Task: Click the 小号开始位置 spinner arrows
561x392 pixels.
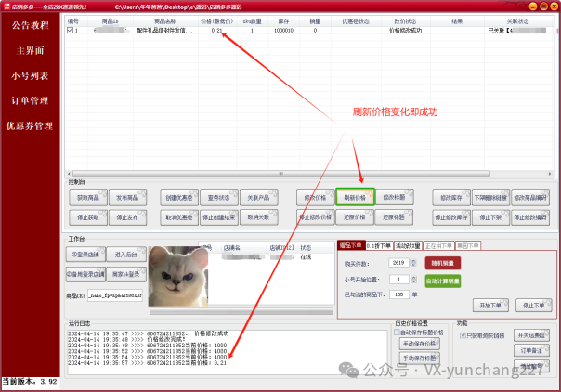Action: (x=413, y=280)
